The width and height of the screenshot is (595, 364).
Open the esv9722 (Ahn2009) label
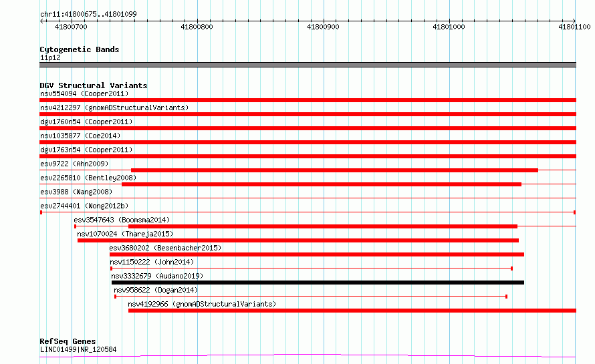point(74,164)
